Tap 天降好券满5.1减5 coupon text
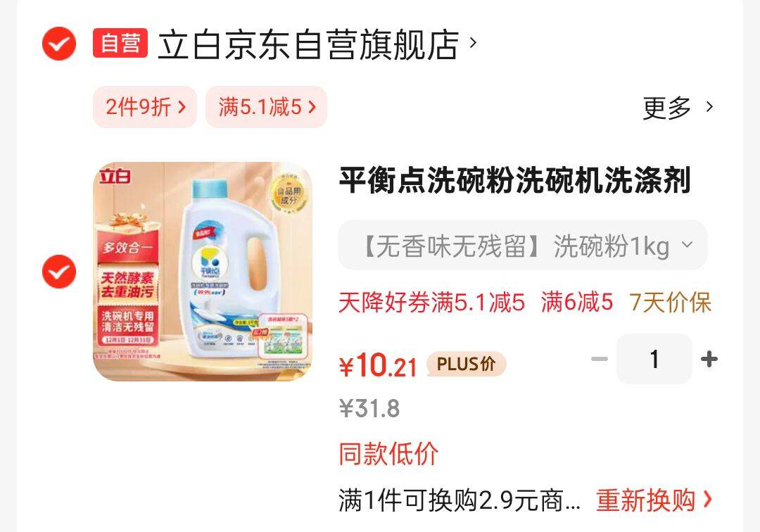 [x=432, y=303]
